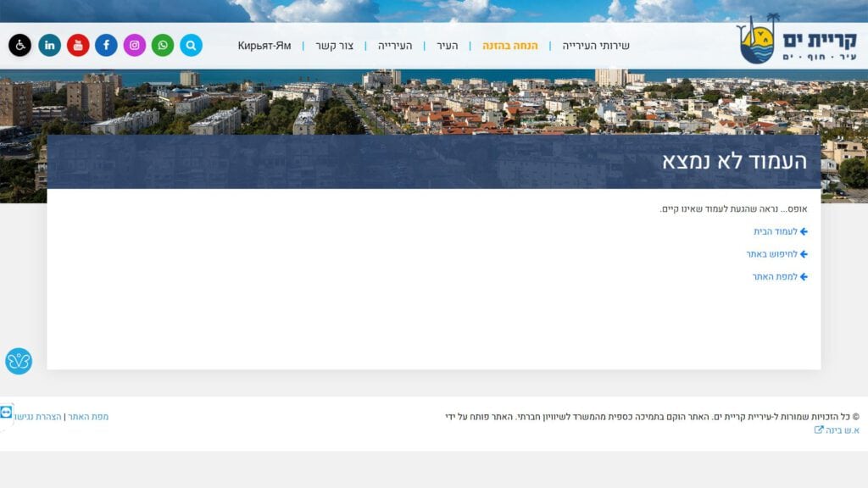Open the העיר menu item
The height and width of the screenshot is (488, 868).
coord(447,46)
